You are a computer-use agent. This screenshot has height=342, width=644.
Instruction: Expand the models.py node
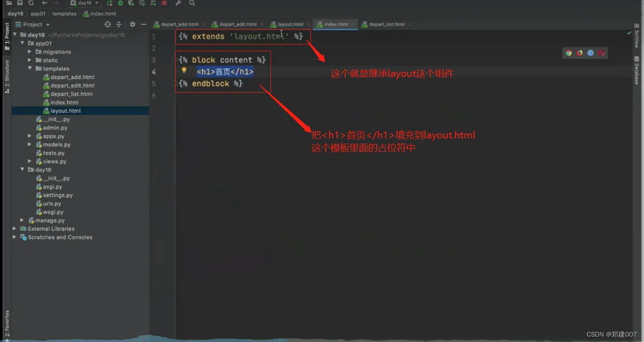[x=30, y=145]
